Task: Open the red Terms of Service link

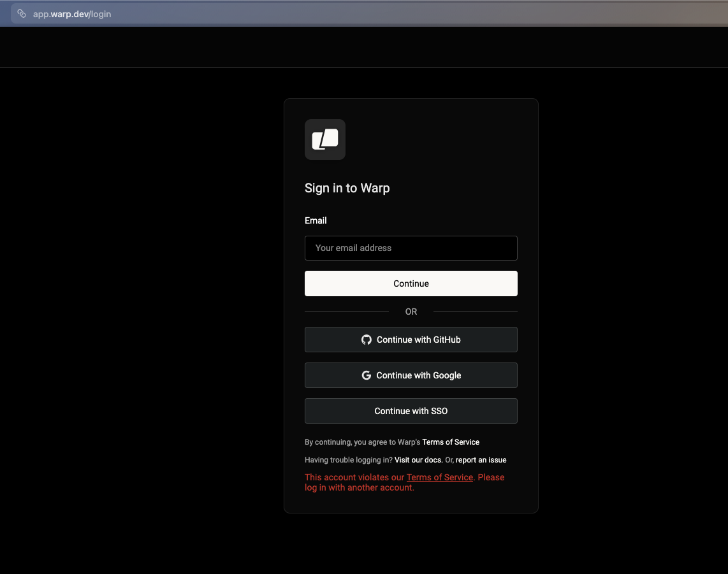Action: pyautogui.click(x=440, y=477)
